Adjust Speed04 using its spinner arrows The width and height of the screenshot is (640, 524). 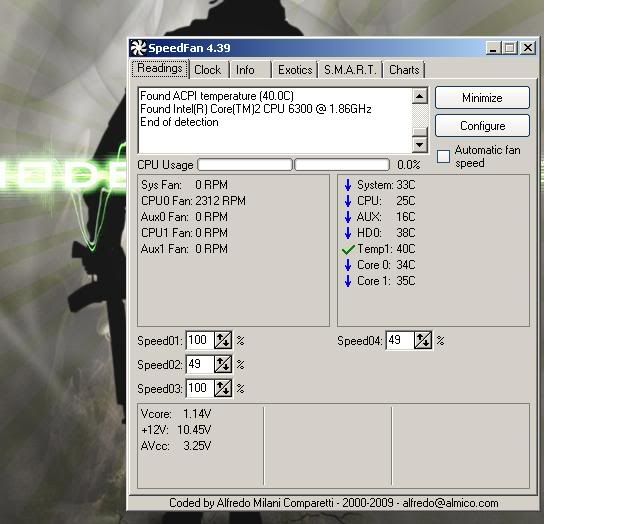(x=423, y=340)
